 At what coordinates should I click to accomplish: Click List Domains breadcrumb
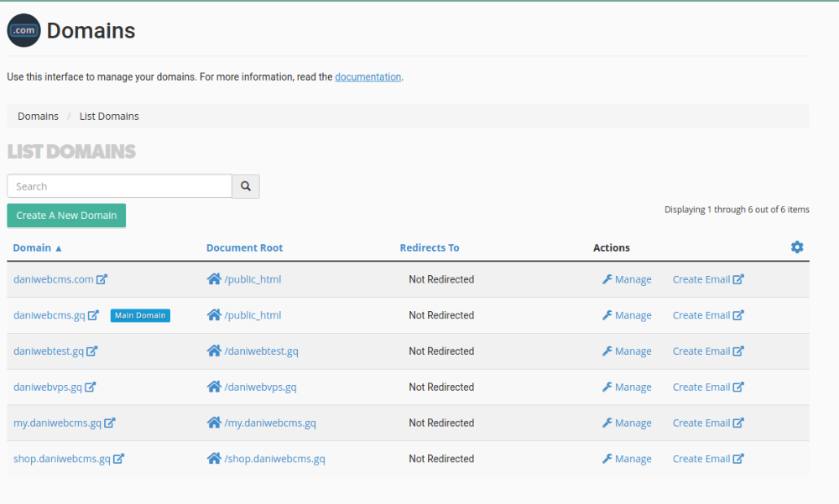pos(109,116)
